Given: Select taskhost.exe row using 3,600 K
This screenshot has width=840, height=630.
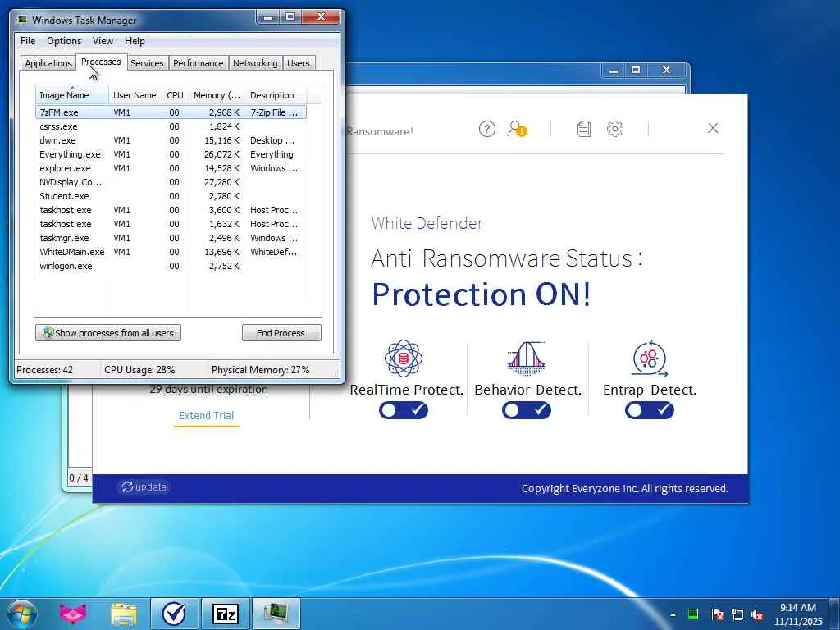Looking at the screenshot, I should [171, 210].
